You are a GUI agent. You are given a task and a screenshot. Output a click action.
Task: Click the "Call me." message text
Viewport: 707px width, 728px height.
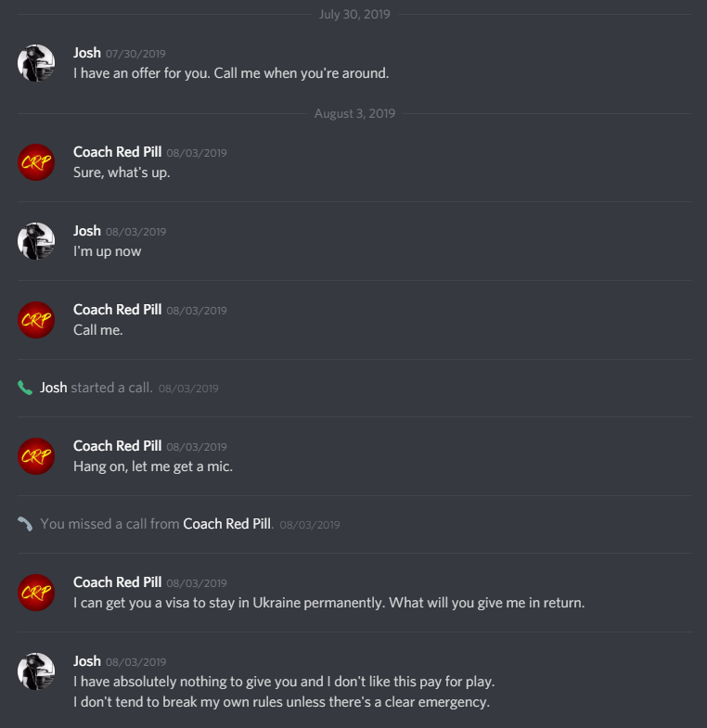pos(98,329)
